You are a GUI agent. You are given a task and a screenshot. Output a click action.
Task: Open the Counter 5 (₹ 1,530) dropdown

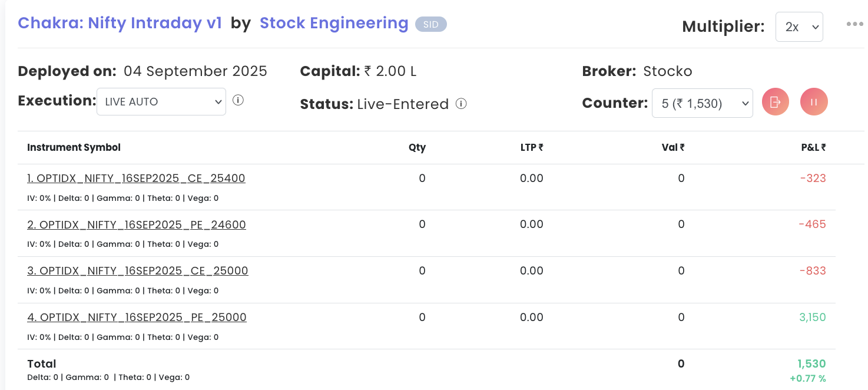[702, 103]
